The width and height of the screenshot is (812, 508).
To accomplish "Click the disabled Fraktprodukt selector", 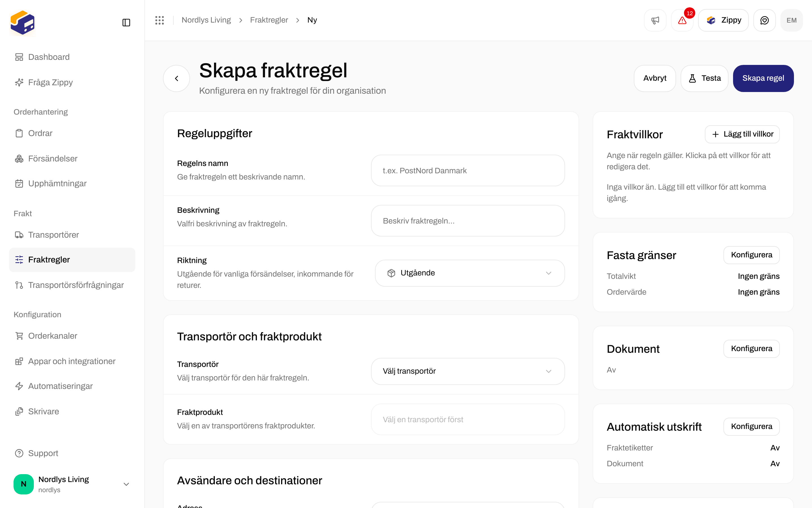I will pyautogui.click(x=468, y=420).
